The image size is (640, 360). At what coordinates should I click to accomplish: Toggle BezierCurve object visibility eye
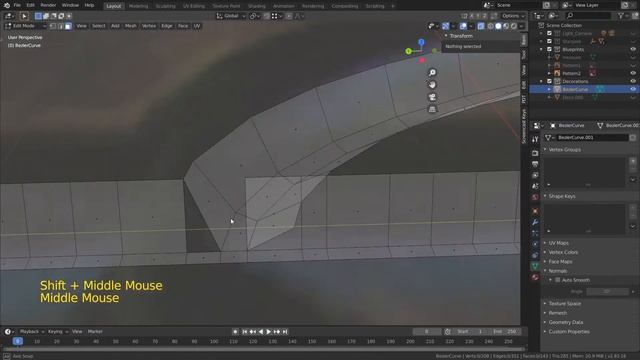coord(633,89)
